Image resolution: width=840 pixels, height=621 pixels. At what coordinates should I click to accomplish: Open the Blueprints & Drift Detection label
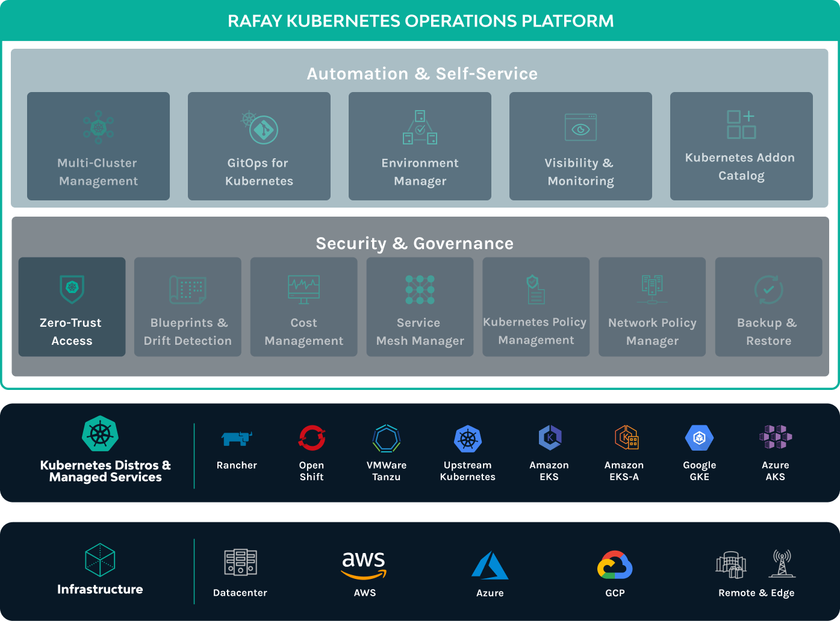[x=188, y=332]
